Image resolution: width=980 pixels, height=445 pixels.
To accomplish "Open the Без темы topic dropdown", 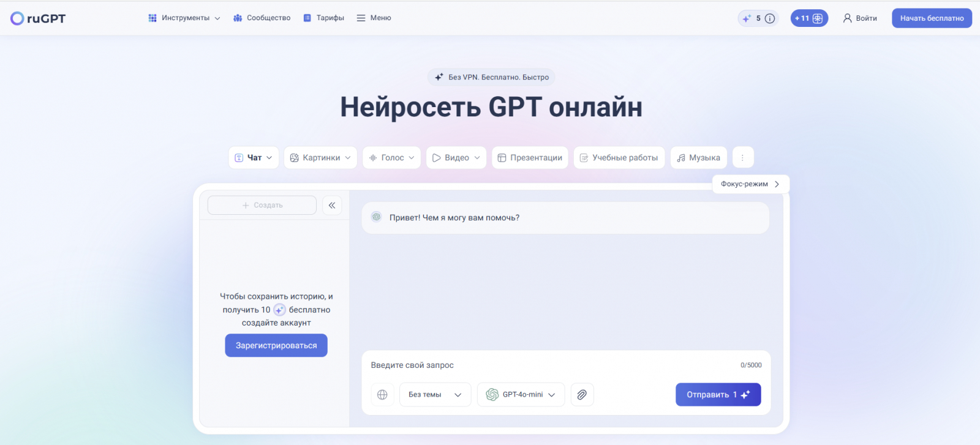I will click(x=435, y=395).
